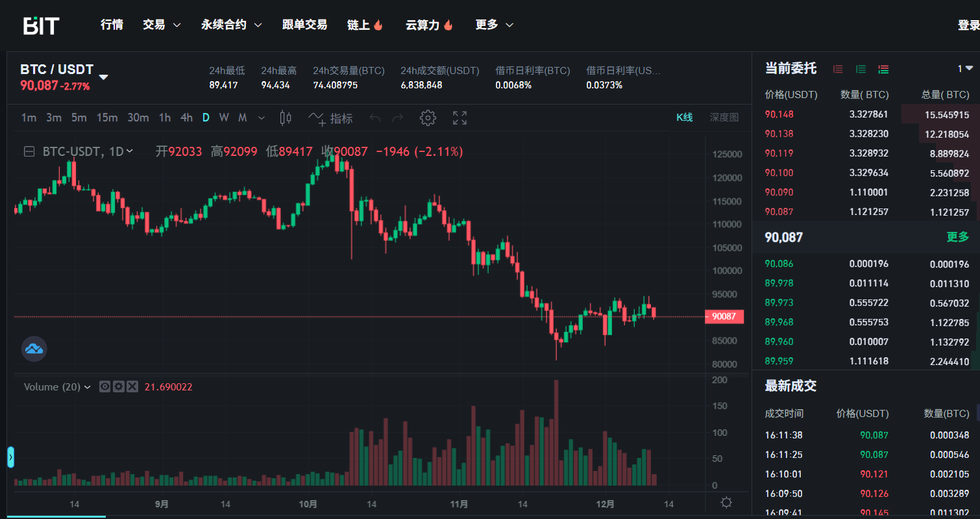Expand more timeframe options after M
The image size is (980, 519).
(262, 118)
